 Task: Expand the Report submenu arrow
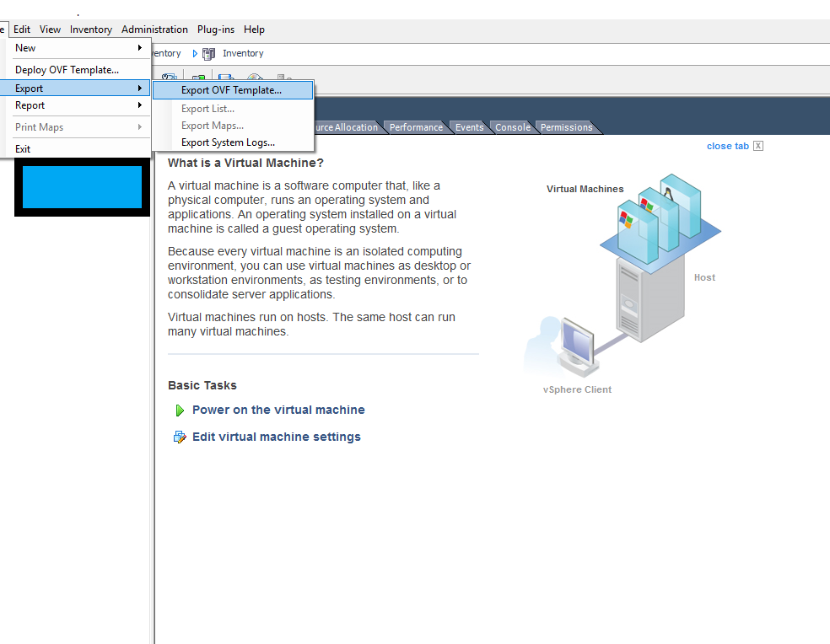click(x=140, y=105)
